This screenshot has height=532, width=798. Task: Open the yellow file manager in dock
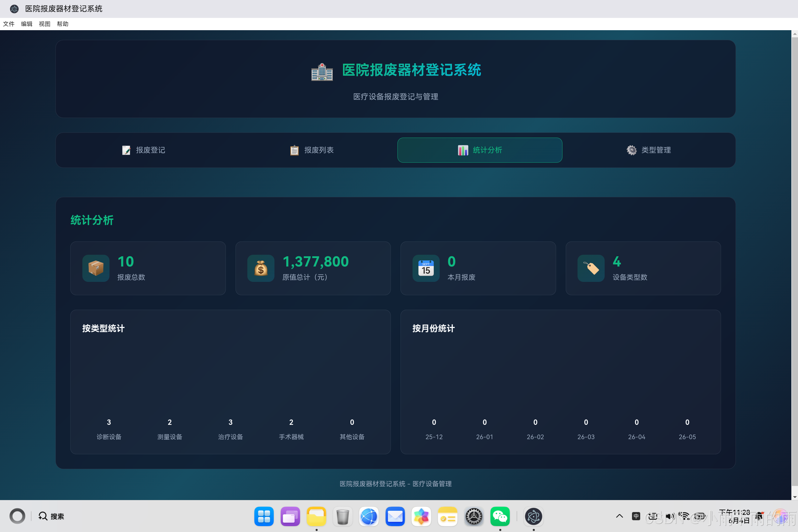[316, 516]
